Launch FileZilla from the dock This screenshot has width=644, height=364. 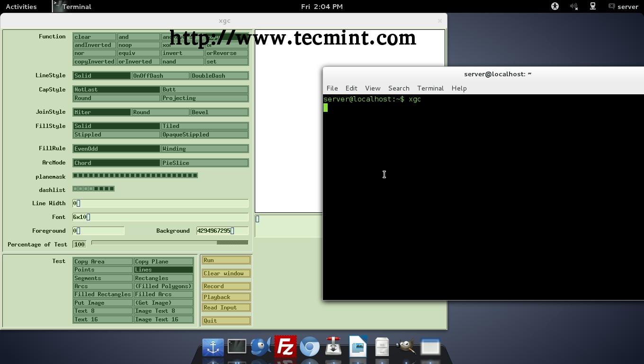point(286,346)
